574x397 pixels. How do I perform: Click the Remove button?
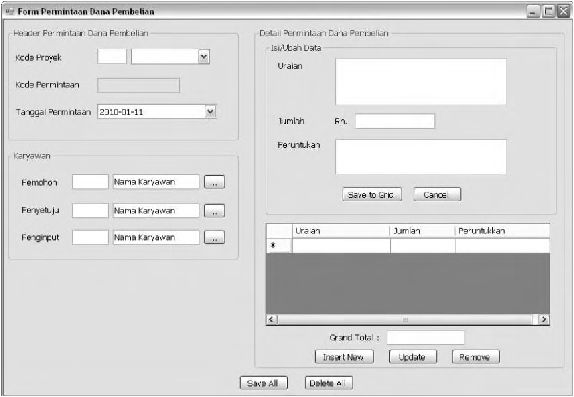point(476,357)
